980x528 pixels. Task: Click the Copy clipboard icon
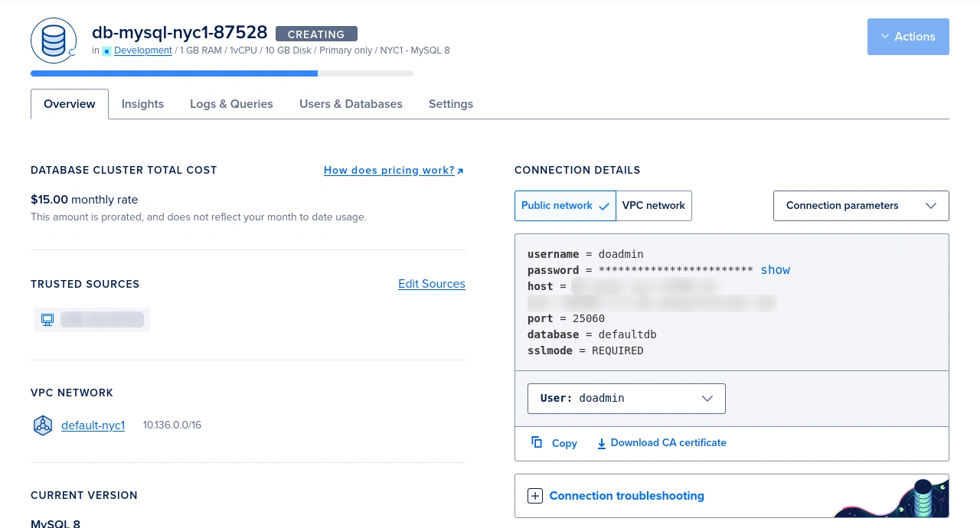point(537,442)
